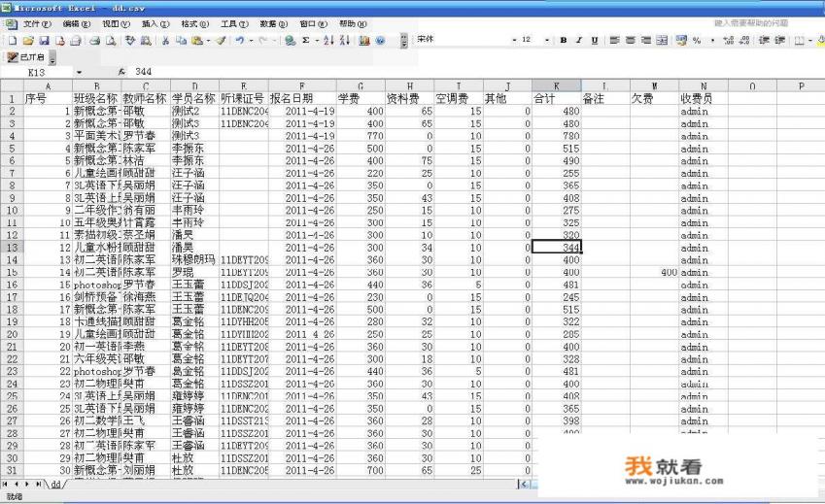This screenshot has width=825, height=504.
Task: Undo the last action
Action: tap(240, 41)
